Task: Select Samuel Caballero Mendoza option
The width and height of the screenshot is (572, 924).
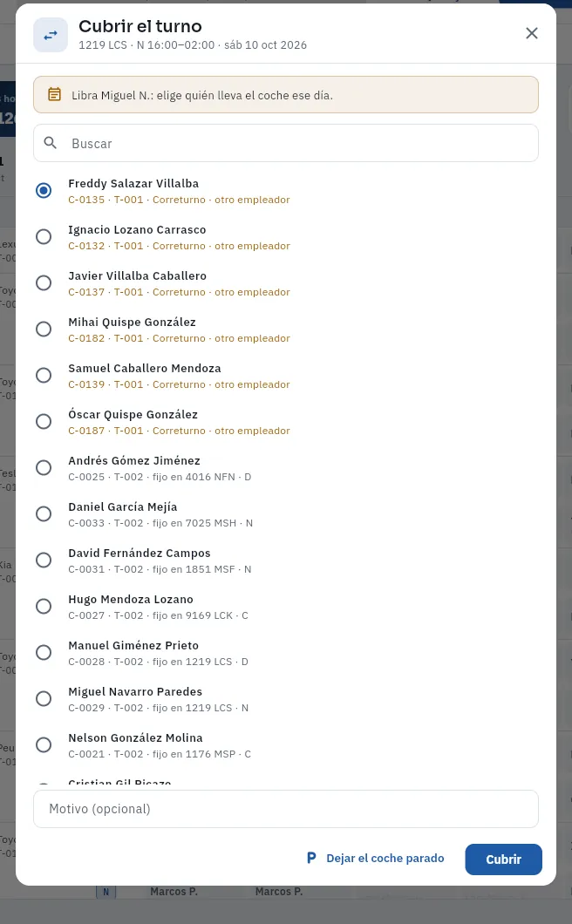Action: pos(44,376)
